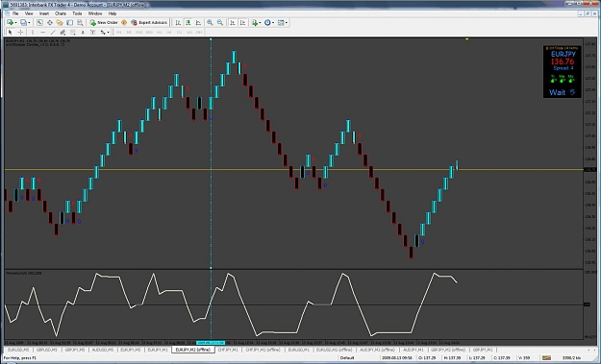Toggle Expert Advisors on or off
The width and height of the screenshot is (601, 364).
[149, 23]
